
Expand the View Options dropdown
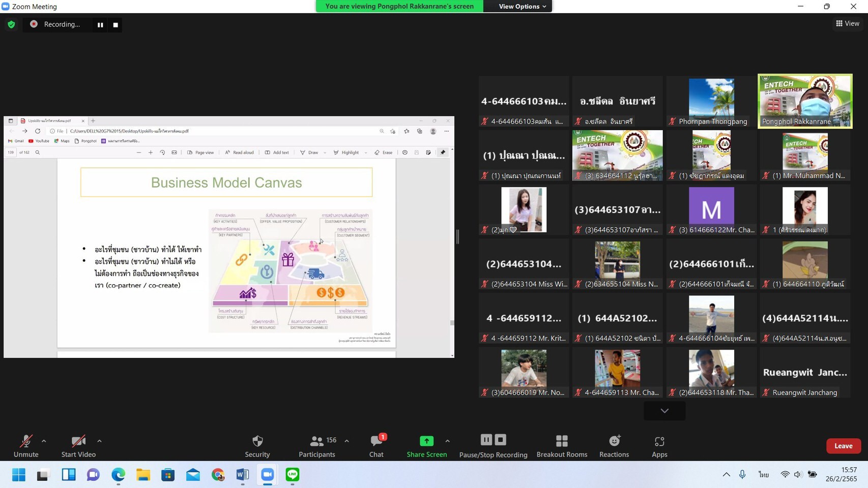click(522, 6)
